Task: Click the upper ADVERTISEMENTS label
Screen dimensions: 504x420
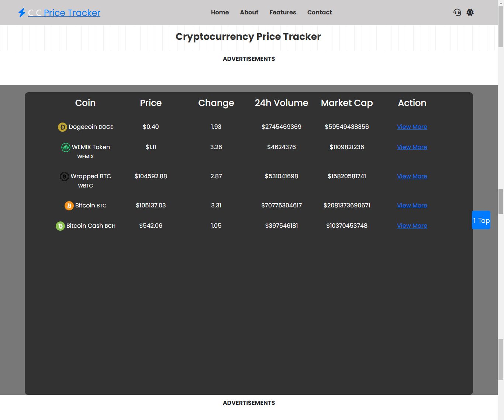Action: [x=249, y=59]
